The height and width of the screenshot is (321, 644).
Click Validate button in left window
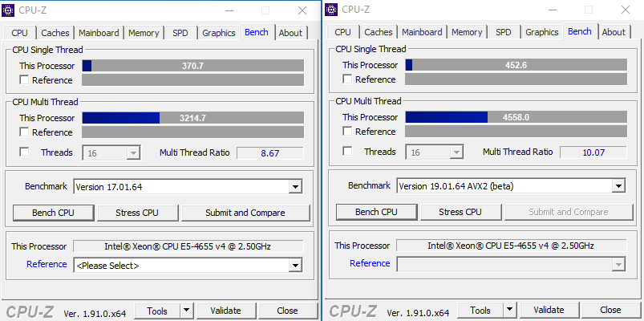[x=226, y=311]
